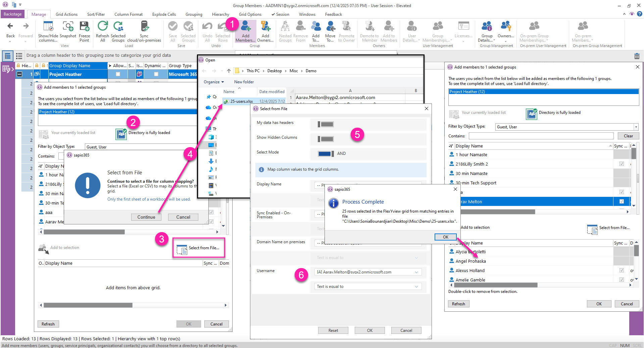Image resolution: width=644 pixels, height=348 pixels.
Task: Select the Angel Prohaska row
Action: click(540, 261)
